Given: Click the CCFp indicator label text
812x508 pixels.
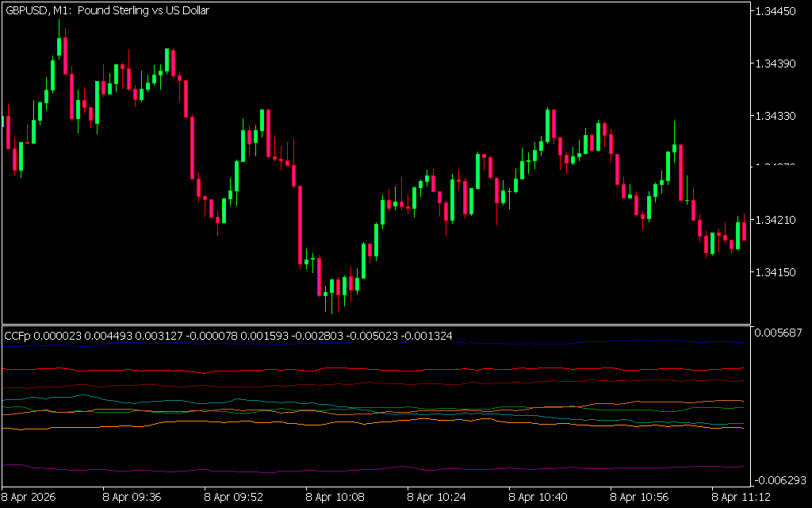Looking at the screenshot, I should point(228,336).
